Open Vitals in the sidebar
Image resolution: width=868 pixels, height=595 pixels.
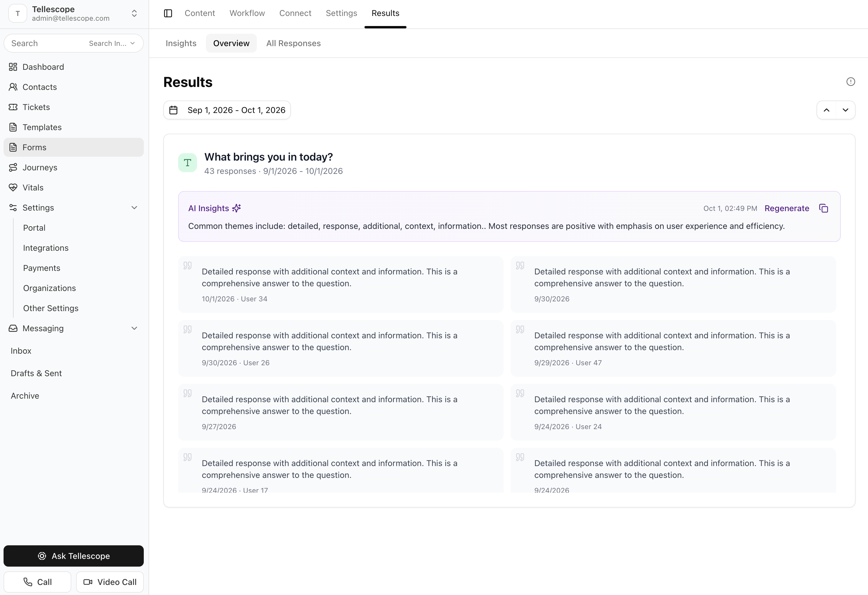[x=74, y=188]
